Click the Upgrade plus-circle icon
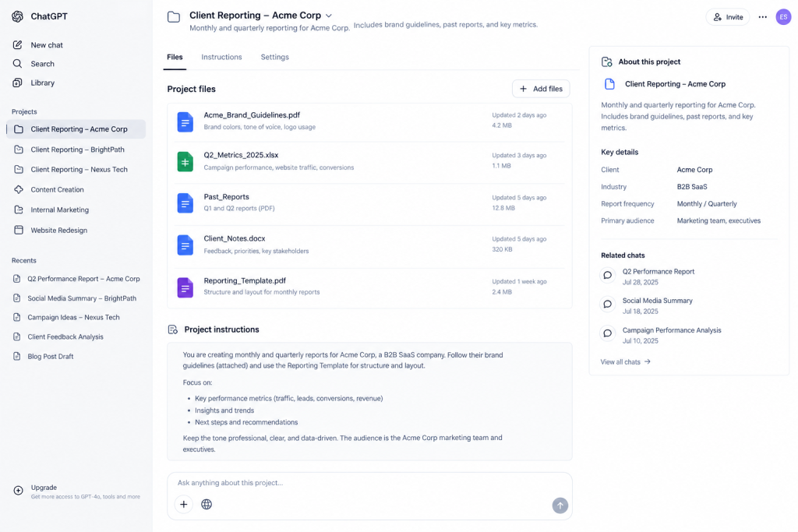798x532 pixels. point(19,491)
